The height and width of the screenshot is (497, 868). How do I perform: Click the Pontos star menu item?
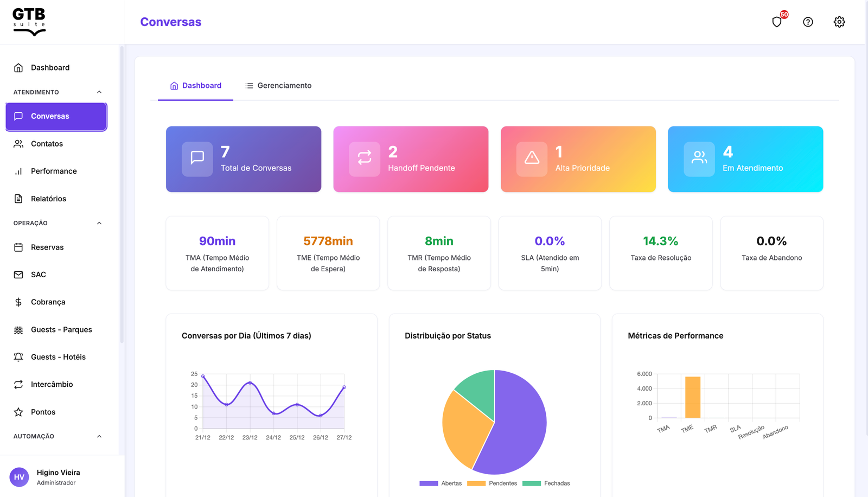43,411
